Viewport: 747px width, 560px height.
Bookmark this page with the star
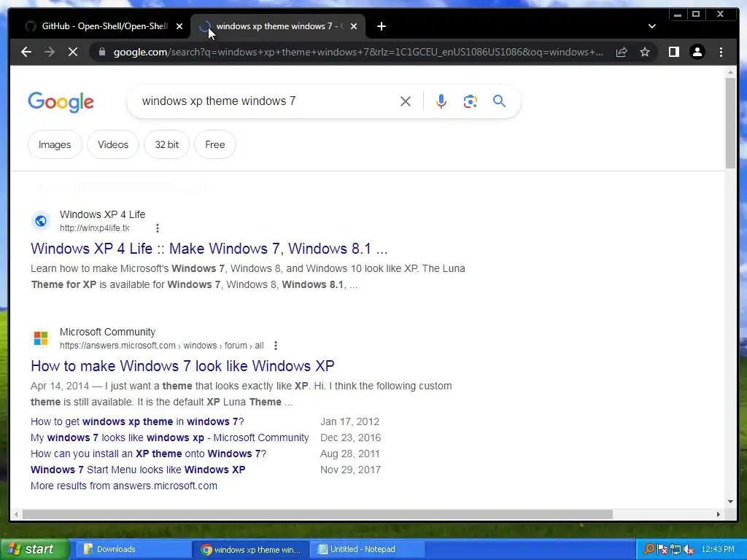pos(645,52)
